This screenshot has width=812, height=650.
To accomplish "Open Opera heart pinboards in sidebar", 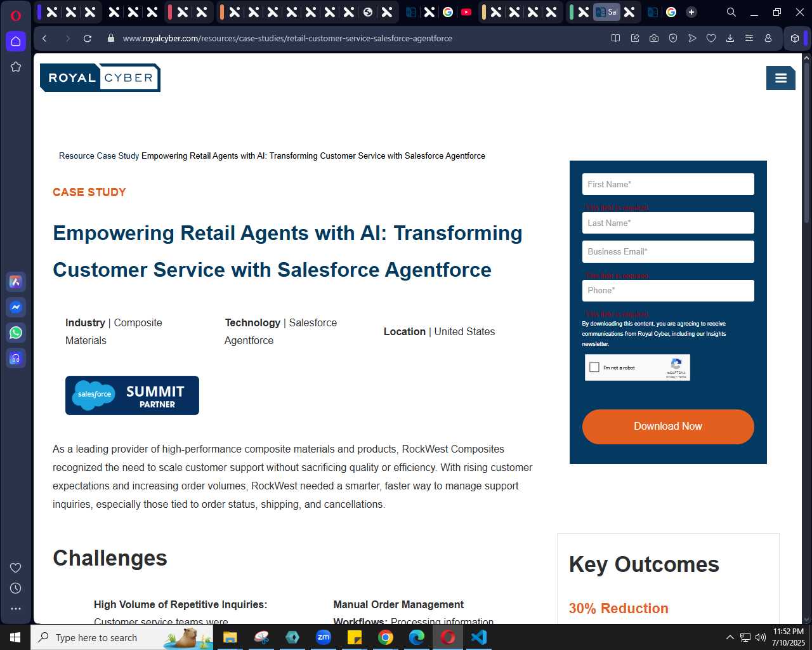I will click(16, 567).
